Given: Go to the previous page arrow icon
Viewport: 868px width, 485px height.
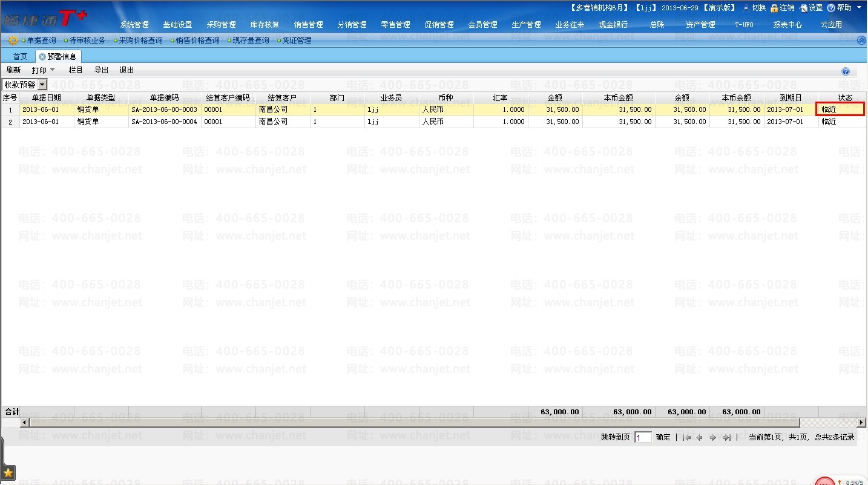Looking at the screenshot, I should [x=700, y=437].
